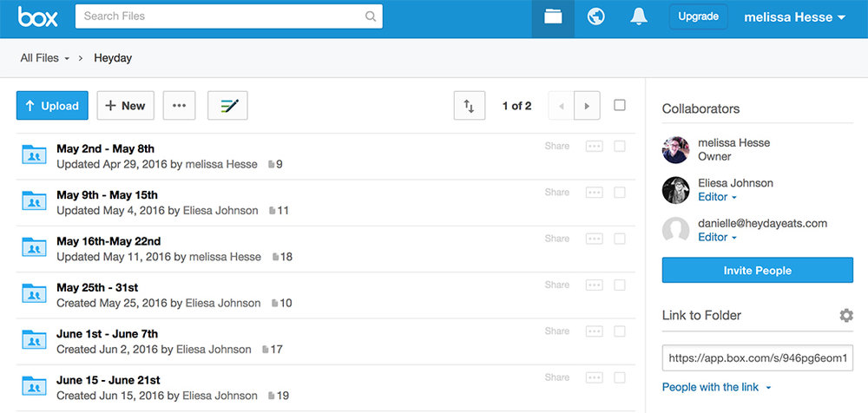Viewport: 868px width, 413px height.
Task: Open the notifications bell
Action: click(639, 16)
